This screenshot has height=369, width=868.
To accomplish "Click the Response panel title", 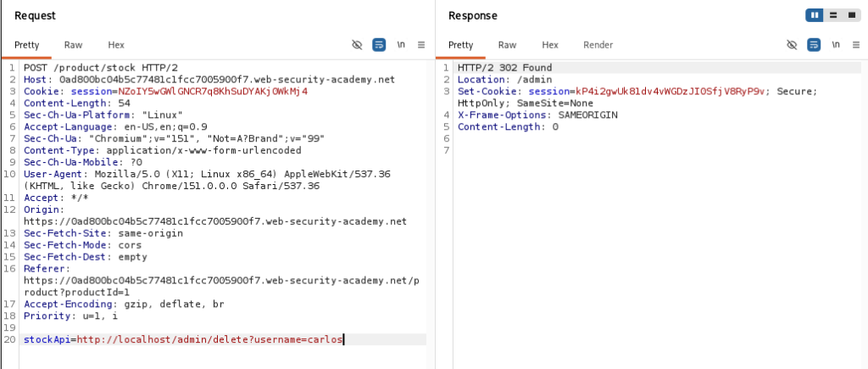I will pos(473,15).
